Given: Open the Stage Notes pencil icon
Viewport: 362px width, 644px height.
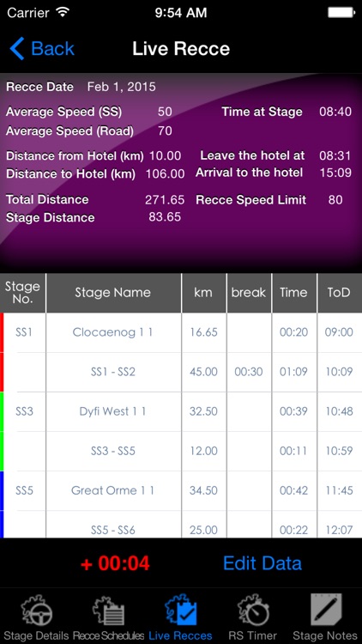Looking at the screenshot, I should pyautogui.click(x=325, y=611).
